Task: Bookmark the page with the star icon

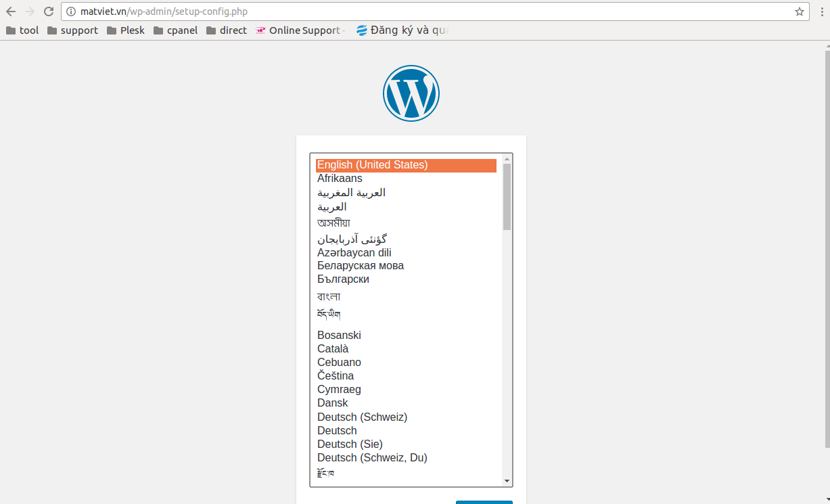Action: (800, 12)
